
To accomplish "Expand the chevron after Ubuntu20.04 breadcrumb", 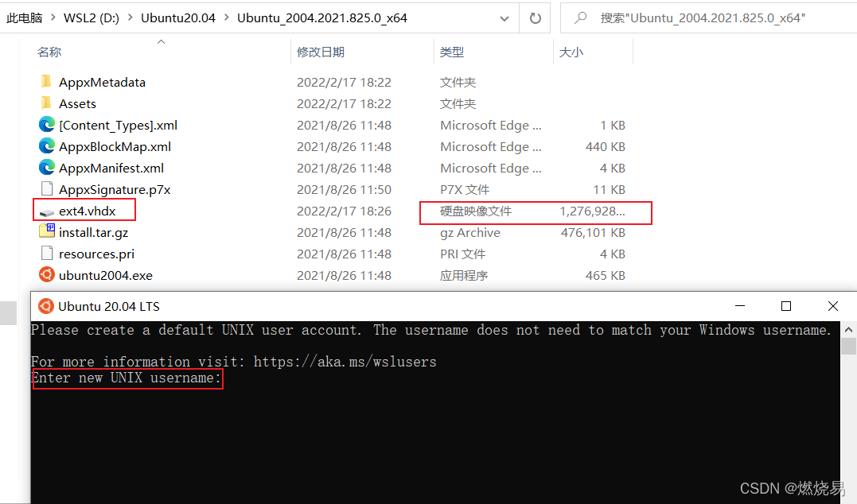I will point(226,17).
